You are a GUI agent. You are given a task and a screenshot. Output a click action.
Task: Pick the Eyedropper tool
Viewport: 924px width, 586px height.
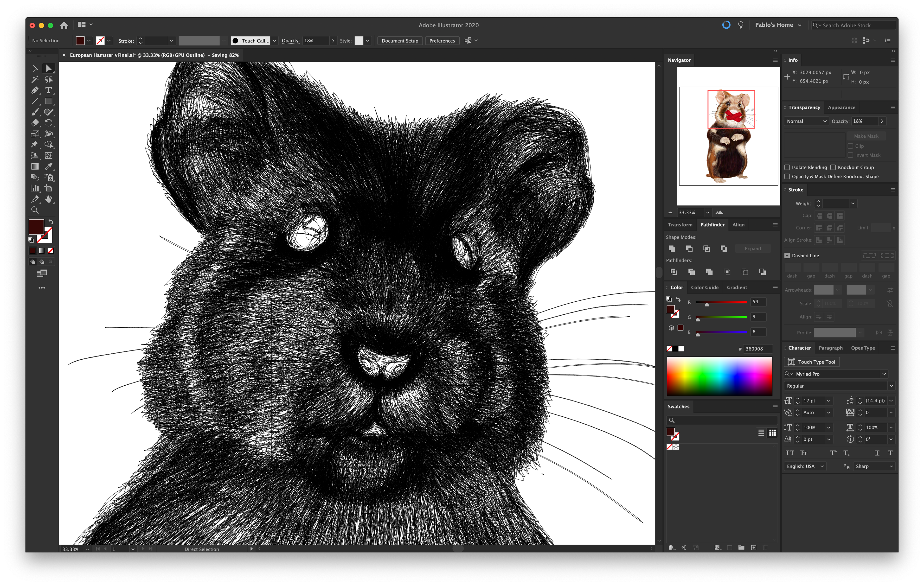(49, 166)
